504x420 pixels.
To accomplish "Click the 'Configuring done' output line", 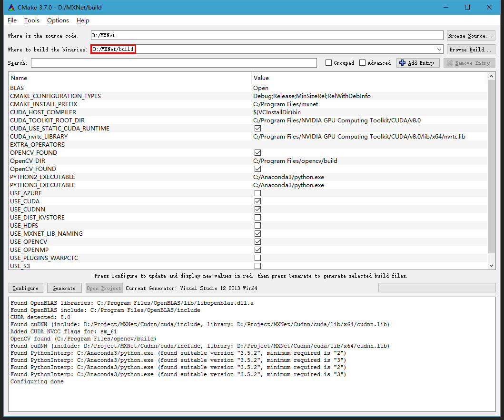I will pyautogui.click(x=37, y=381).
